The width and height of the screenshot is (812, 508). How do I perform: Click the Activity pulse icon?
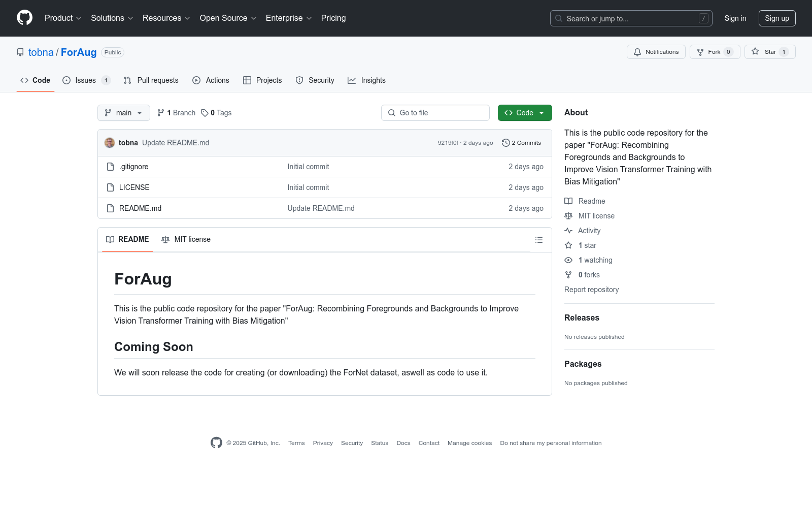[x=568, y=231]
